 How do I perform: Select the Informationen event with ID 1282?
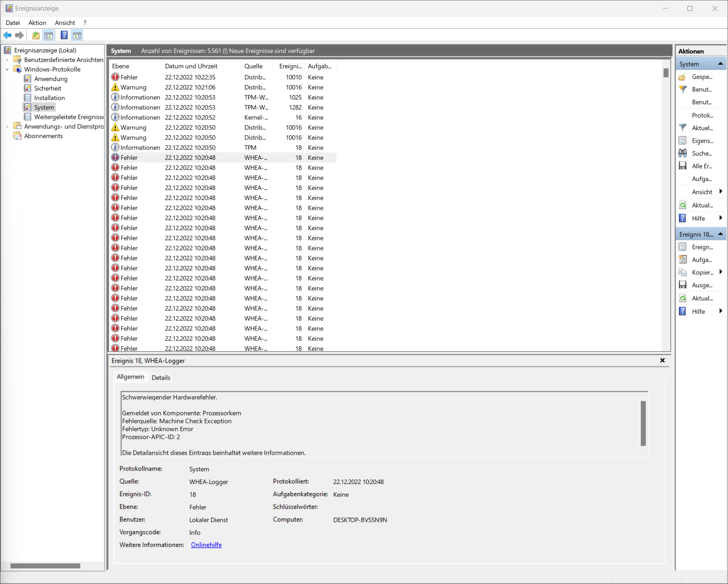223,107
